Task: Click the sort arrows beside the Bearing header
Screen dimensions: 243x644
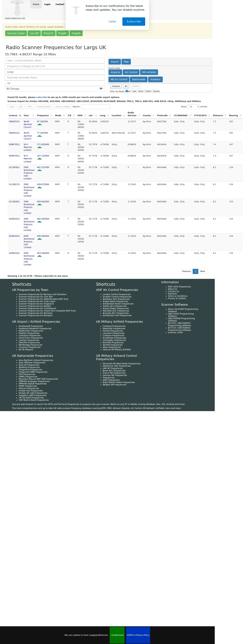Action: pos(240,116)
